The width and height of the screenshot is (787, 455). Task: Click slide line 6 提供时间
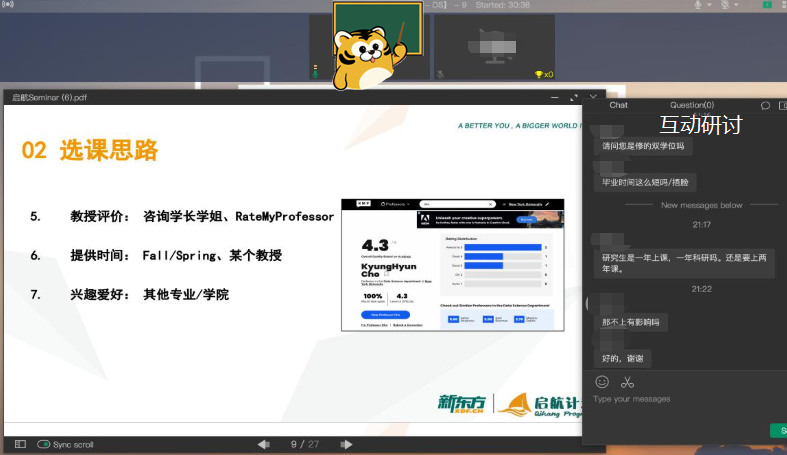click(x=156, y=255)
